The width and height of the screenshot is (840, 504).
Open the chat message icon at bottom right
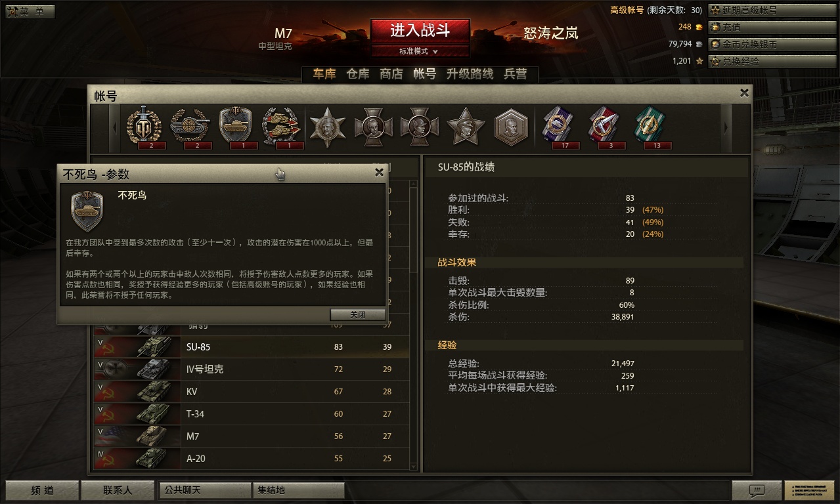[757, 490]
